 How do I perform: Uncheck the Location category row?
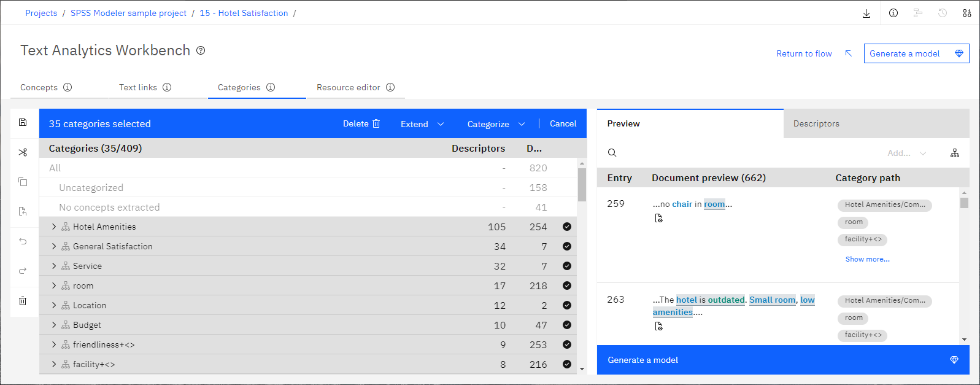click(x=567, y=305)
